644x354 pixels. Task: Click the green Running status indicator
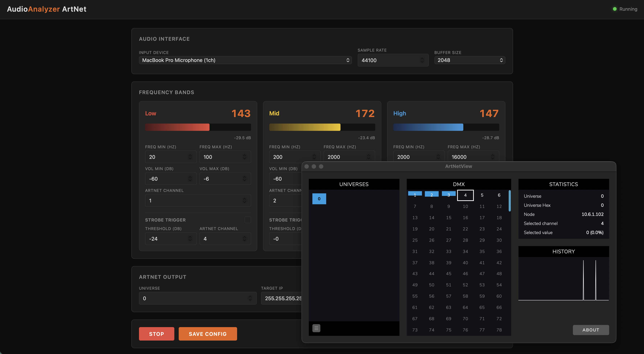[x=615, y=9]
